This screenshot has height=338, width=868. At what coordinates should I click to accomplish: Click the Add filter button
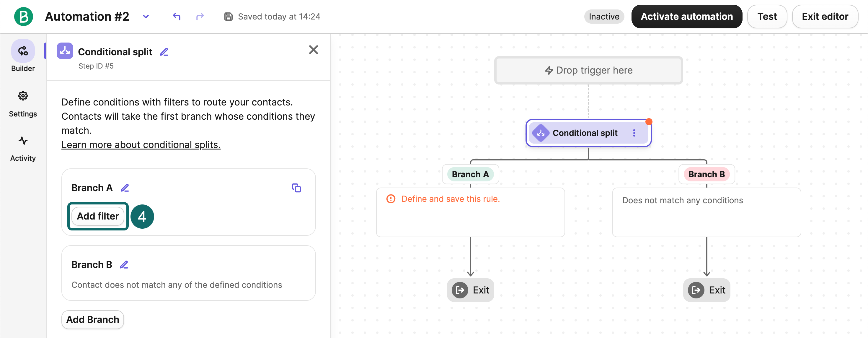[98, 216]
